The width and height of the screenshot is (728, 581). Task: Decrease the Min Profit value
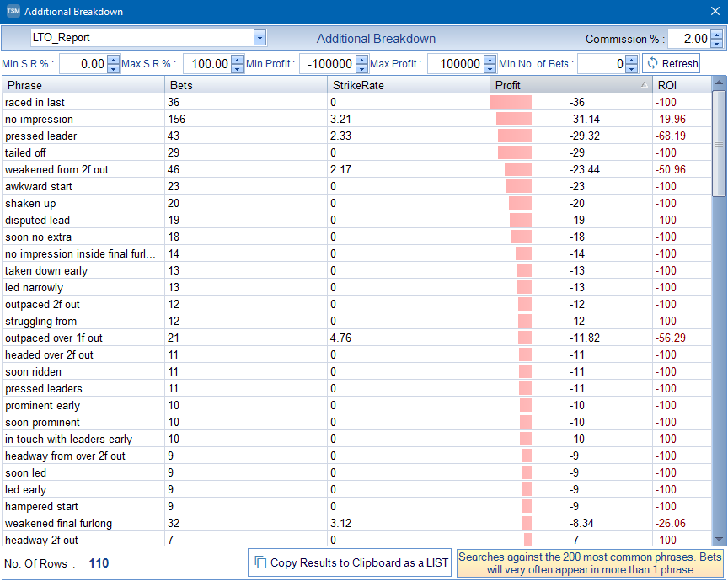[362, 68]
